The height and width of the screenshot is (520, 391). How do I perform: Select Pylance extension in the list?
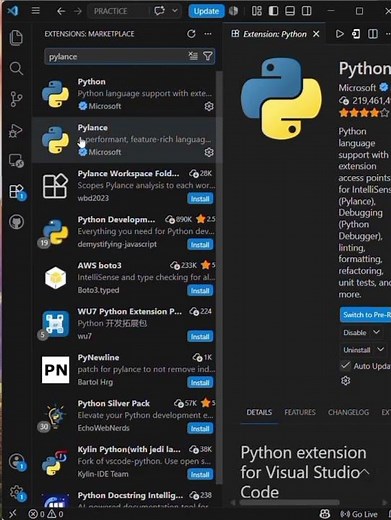coord(127,140)
